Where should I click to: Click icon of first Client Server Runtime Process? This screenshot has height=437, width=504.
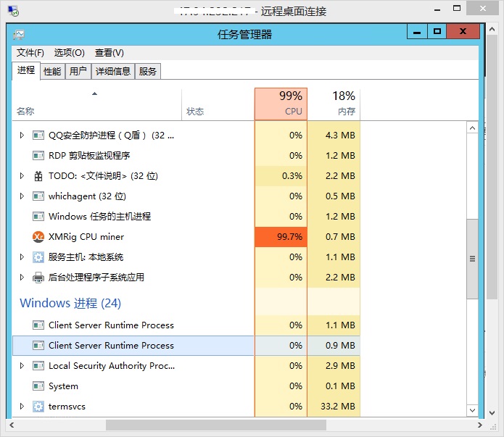38,325
